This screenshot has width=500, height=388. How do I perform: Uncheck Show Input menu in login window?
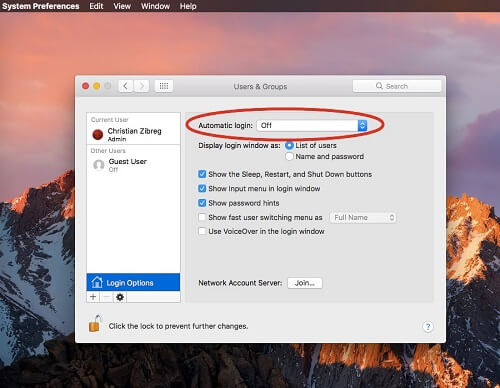pyautogui.click(x=202, y=188)
